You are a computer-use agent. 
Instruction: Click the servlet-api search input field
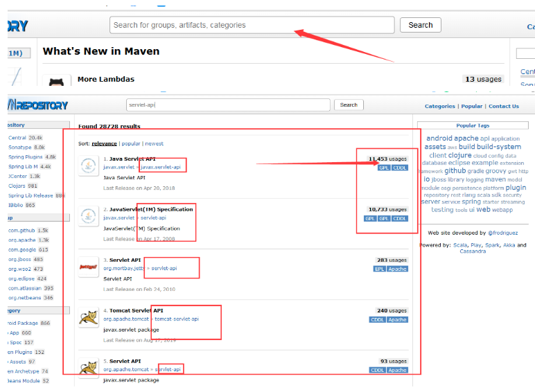[x=228, y=105]
